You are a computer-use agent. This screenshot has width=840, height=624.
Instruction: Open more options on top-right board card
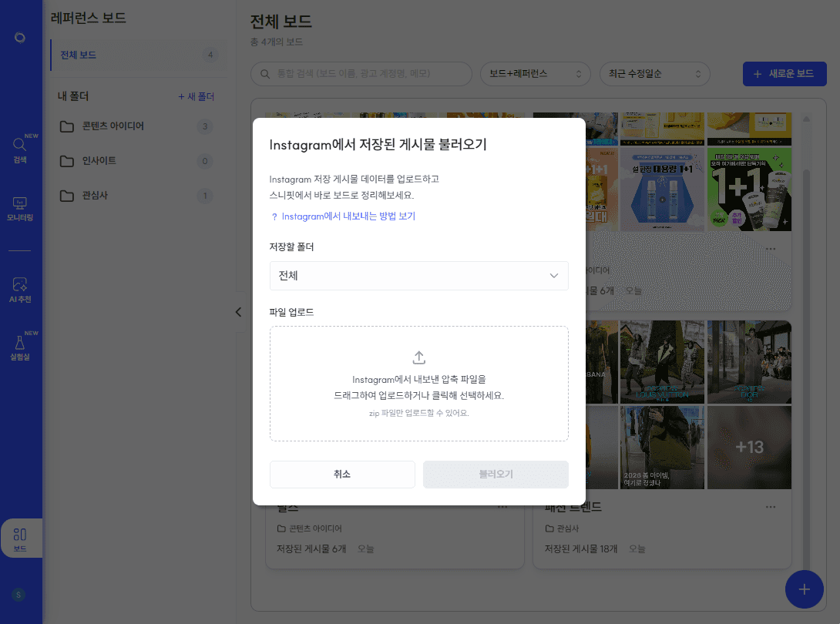click(771, 249)
